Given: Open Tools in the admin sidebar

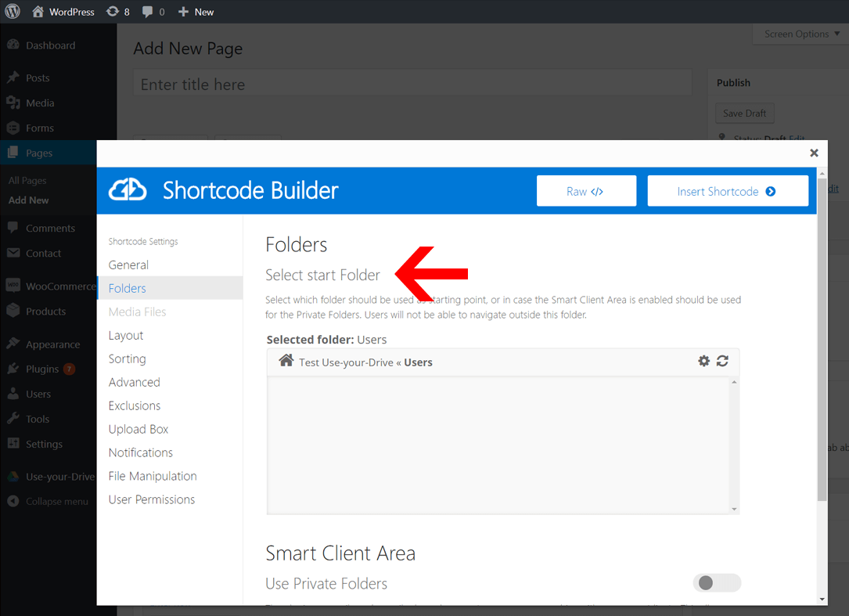Looking at the screenshot, I should point(38,420).
